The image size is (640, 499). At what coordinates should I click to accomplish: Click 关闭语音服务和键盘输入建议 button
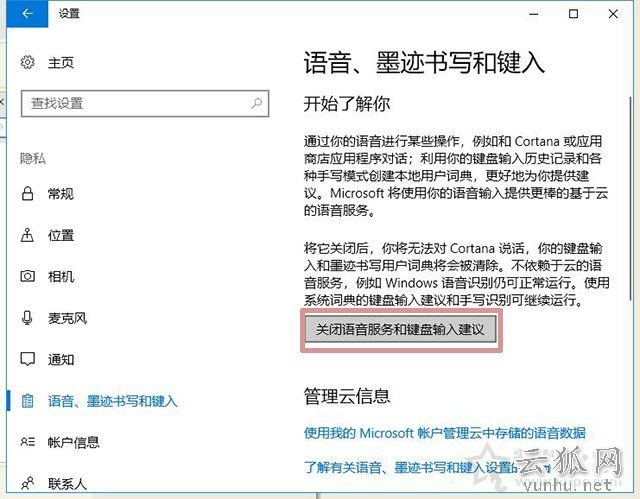coord(400,329)
